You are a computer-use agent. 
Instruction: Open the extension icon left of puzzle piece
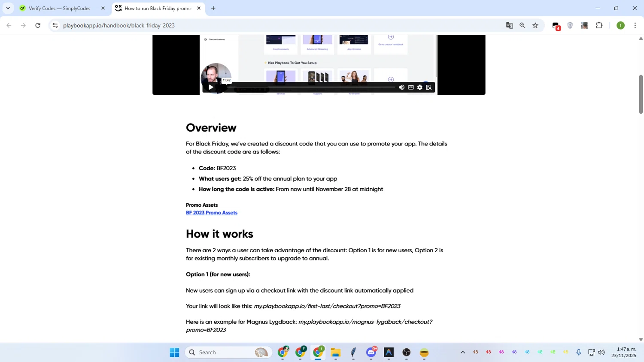click(584, 25)
